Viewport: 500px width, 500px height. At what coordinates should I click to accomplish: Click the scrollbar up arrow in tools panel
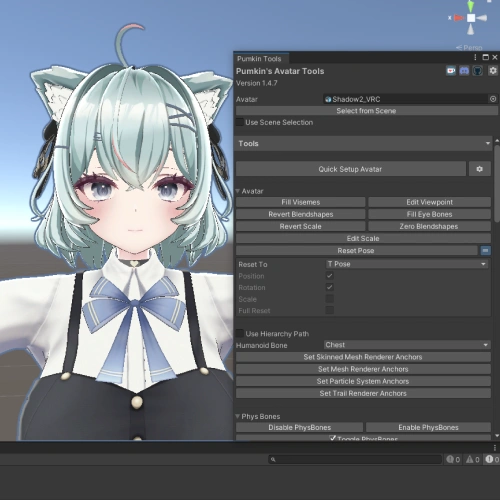[497, 140]
